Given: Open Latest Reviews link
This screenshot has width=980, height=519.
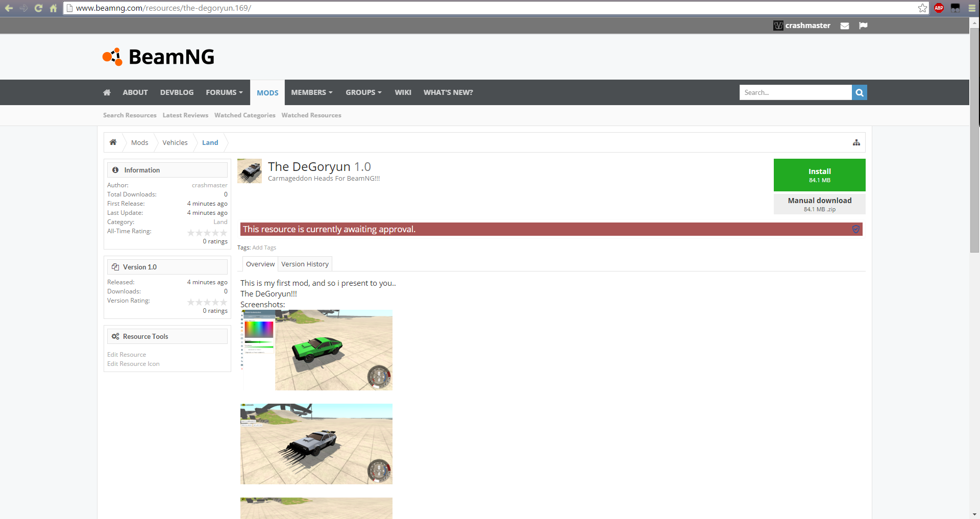Looking at the screenshot, I should (185, 115).
